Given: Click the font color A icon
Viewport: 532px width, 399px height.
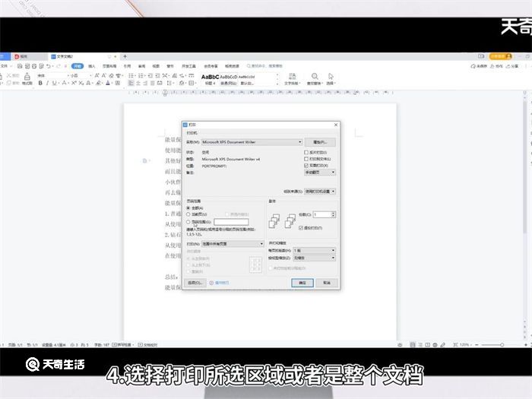Looking at the screenshot, I should click(108, 83).
